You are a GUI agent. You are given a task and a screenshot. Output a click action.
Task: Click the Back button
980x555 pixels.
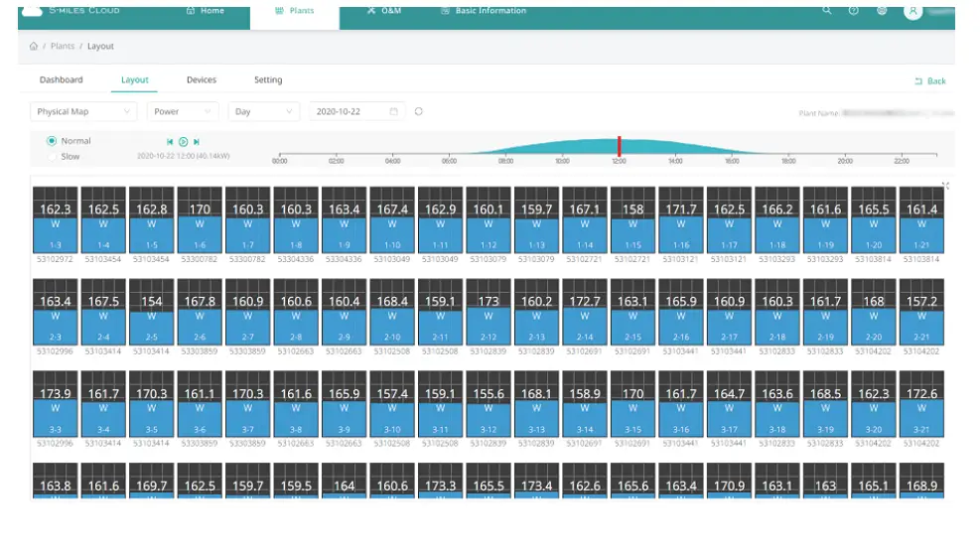930,81
